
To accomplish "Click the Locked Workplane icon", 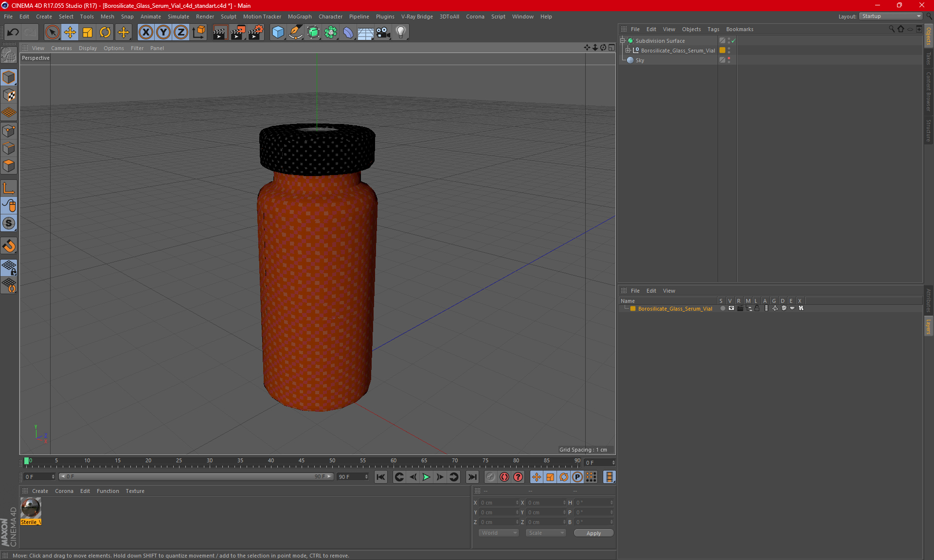I will 9,267.
